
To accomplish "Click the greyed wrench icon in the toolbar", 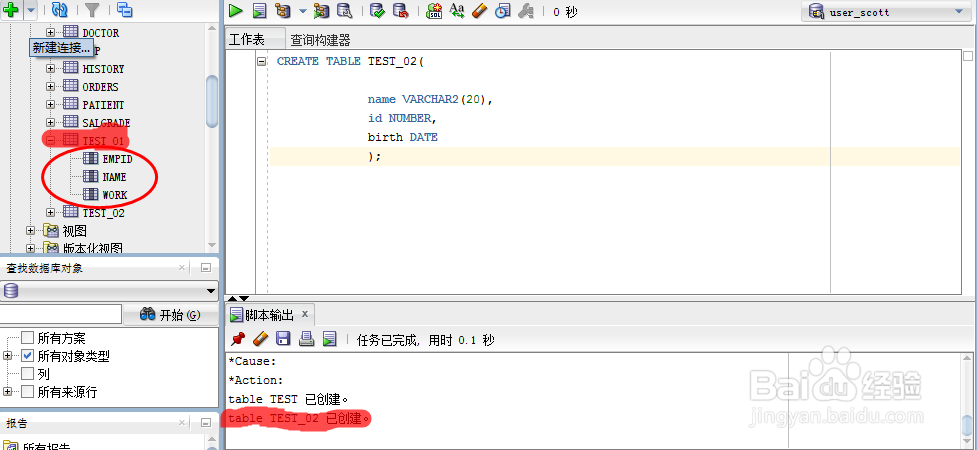I will [526, 11].
